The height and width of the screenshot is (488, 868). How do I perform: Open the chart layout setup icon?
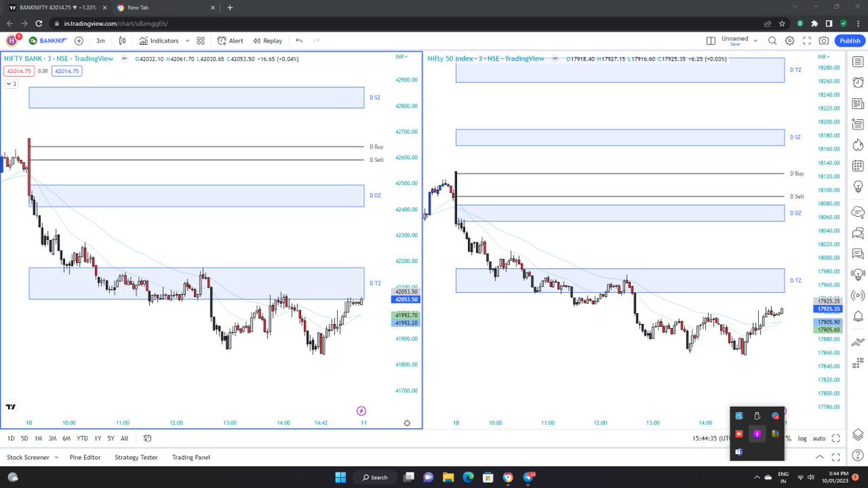[x=712, y=41]
